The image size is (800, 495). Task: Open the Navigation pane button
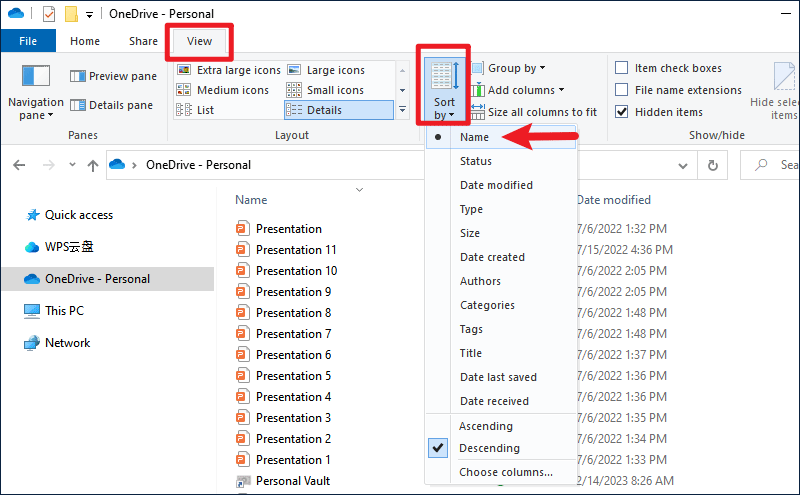coord(36,92)
